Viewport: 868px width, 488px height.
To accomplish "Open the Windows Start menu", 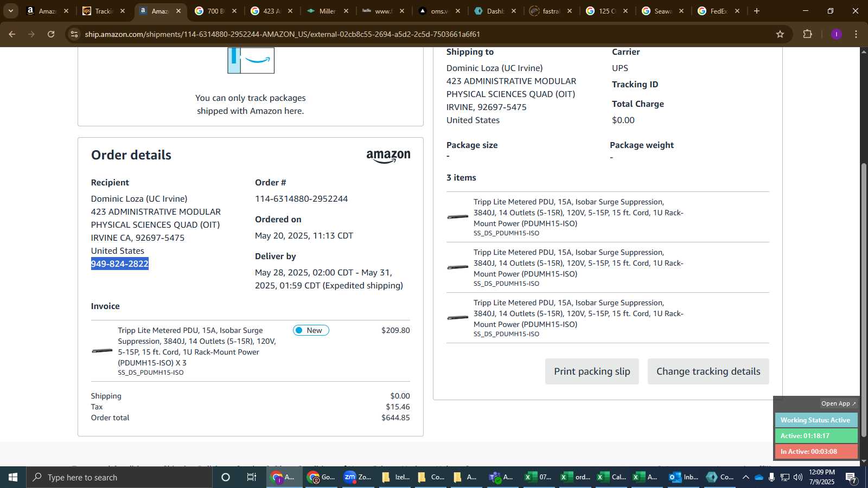I will [13, 477].
